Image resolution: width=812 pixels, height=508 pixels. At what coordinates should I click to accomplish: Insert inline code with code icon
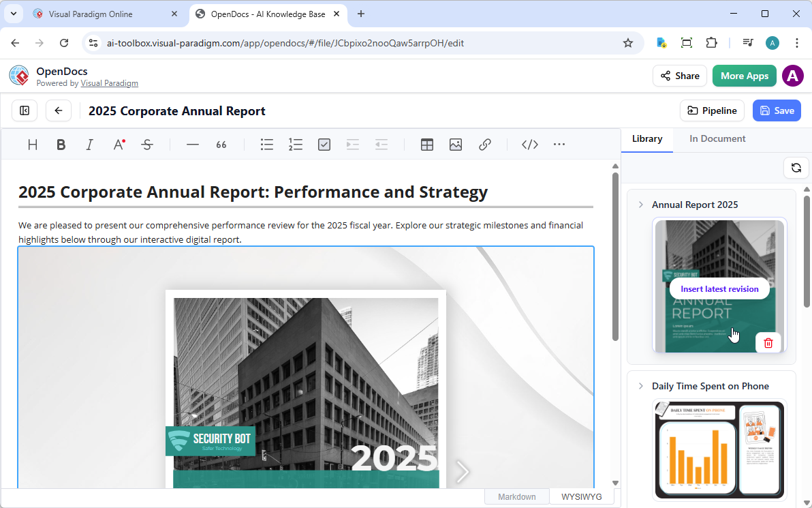point(530,145)
